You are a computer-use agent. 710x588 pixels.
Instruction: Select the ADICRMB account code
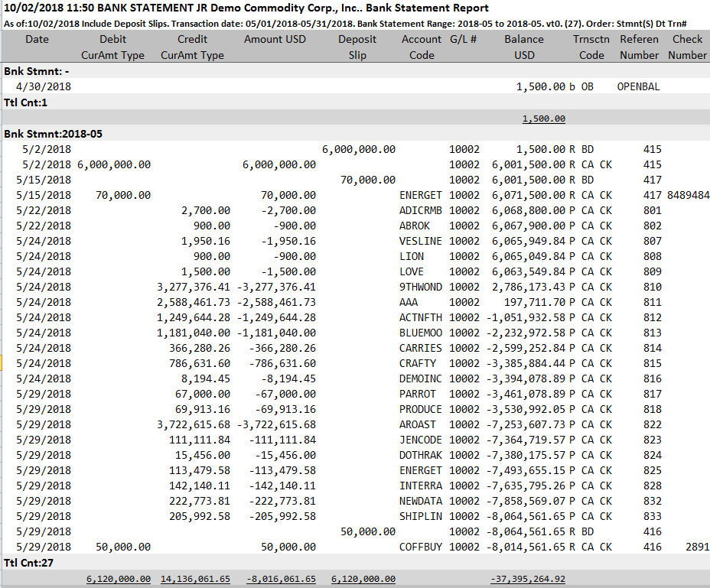coord(420,210)
